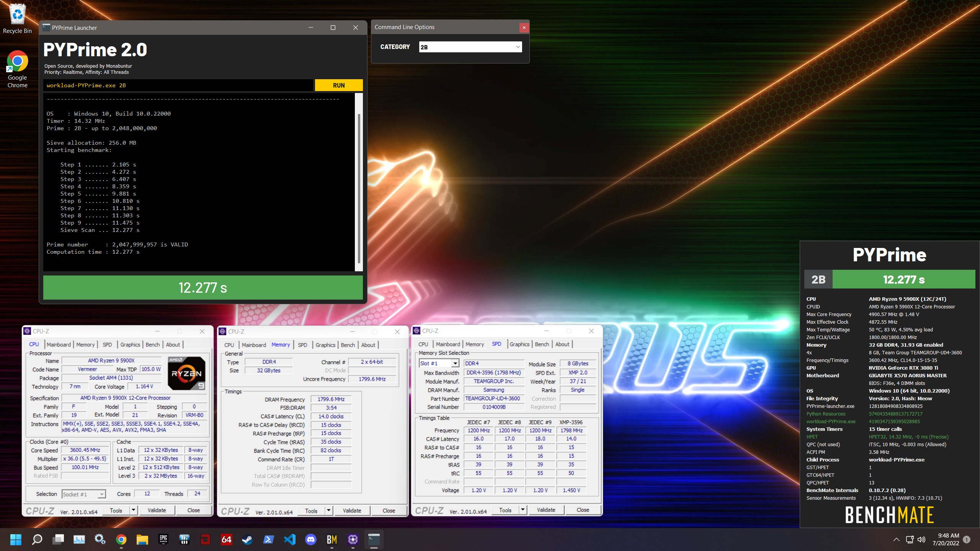Open CPU tab in the CPU-Z Memory window
980x551 pixels.
[229, 345]
